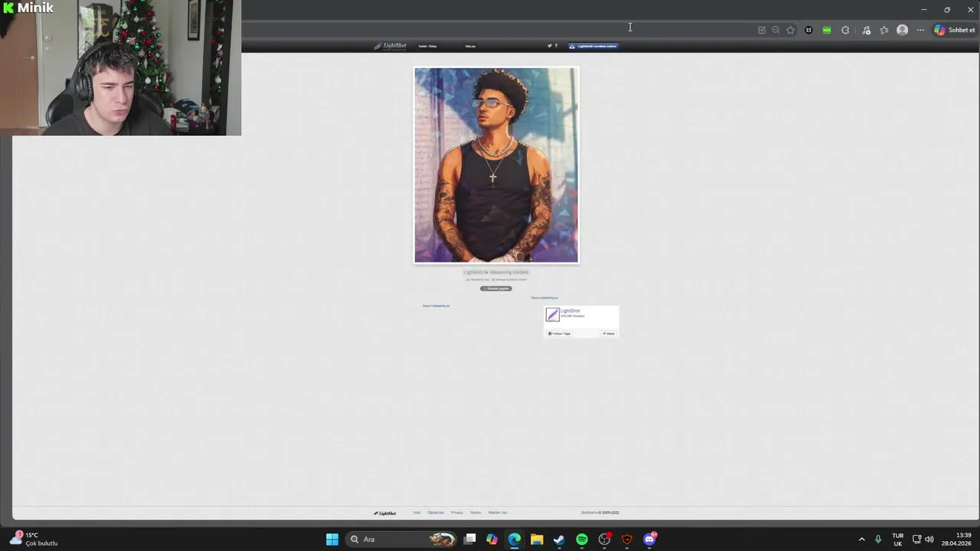This screenshot has width=980, height=551.
Task: Open File Explorer from the taskbar
Action: [537, 540]
